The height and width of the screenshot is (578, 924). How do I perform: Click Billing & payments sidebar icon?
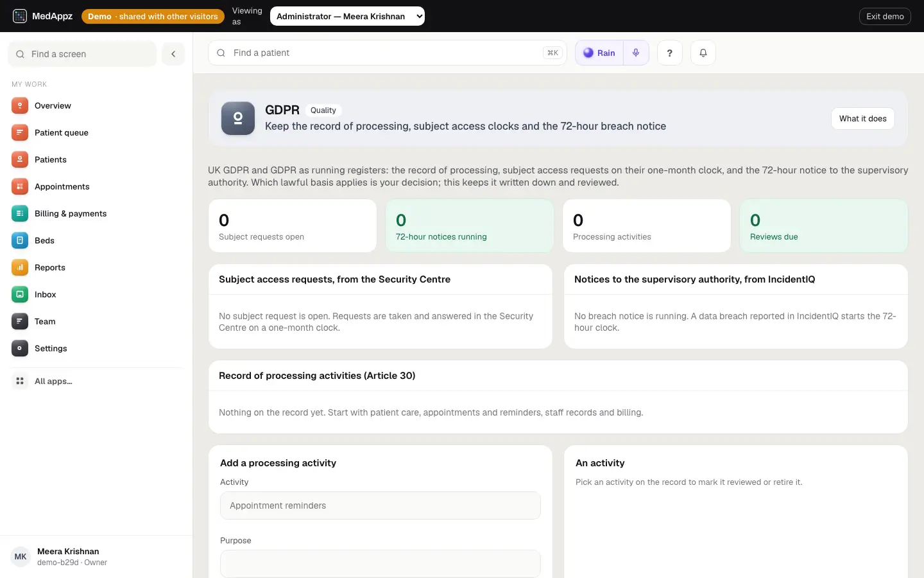20,213
